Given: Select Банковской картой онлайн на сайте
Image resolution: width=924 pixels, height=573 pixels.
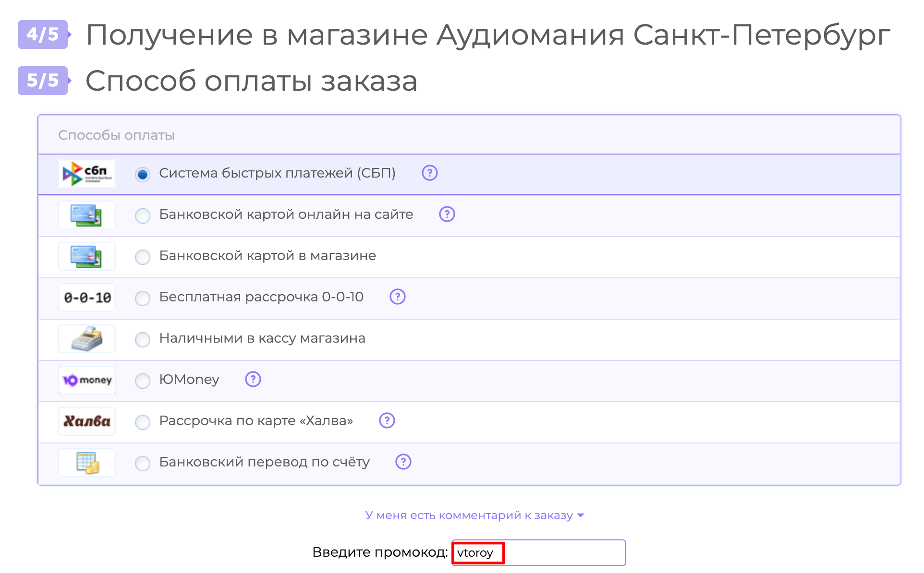Looking at the screenshot, I should [x=142, y=215].
